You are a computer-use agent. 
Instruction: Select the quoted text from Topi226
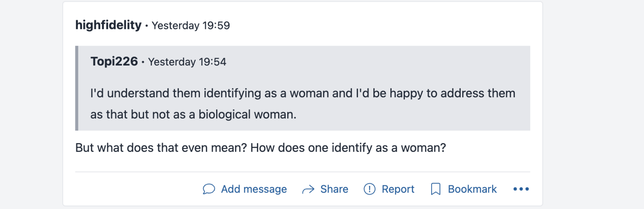pyautogui.click(x=302, y=103)
